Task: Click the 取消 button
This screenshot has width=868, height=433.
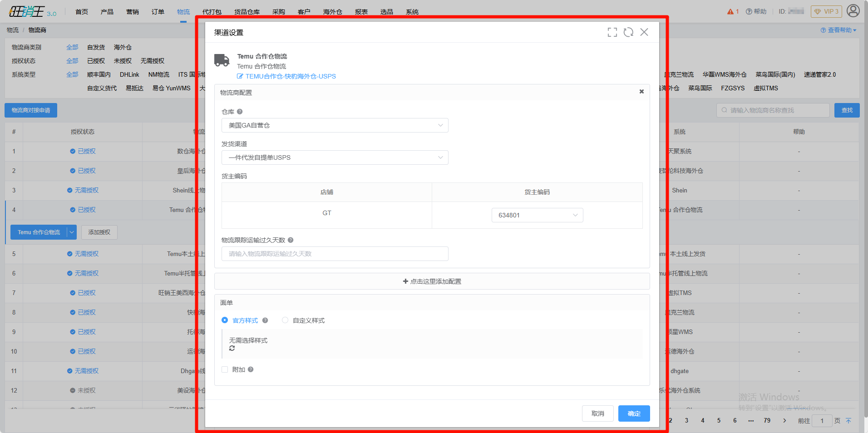Action: point(598,413)
